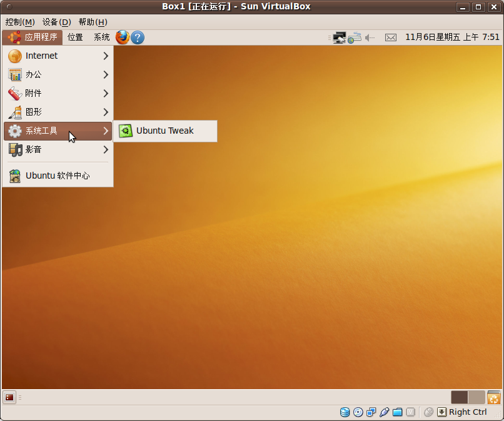This screenshot has height=421, width=504.
Task: Click the host key arrow icon
Action: (442, 412)
